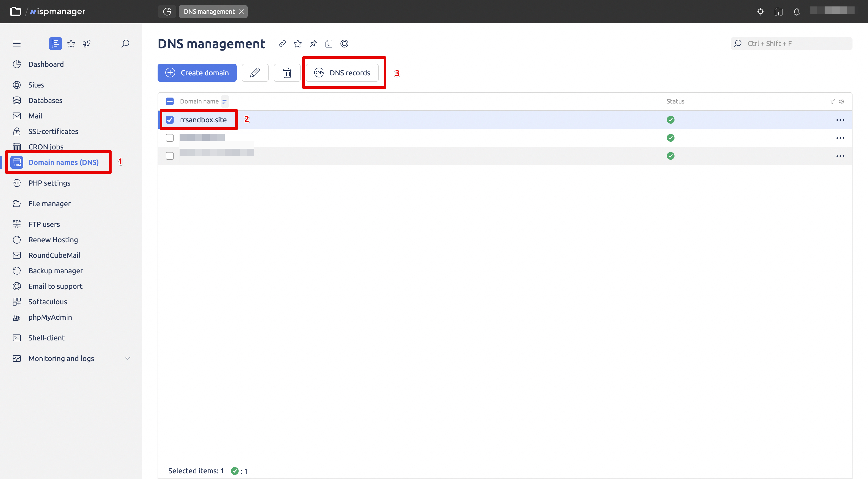This screenshot has height=479, width=868.
Task: Collapse sidebar using hamburger menu icon
Action: pos(17,43)
